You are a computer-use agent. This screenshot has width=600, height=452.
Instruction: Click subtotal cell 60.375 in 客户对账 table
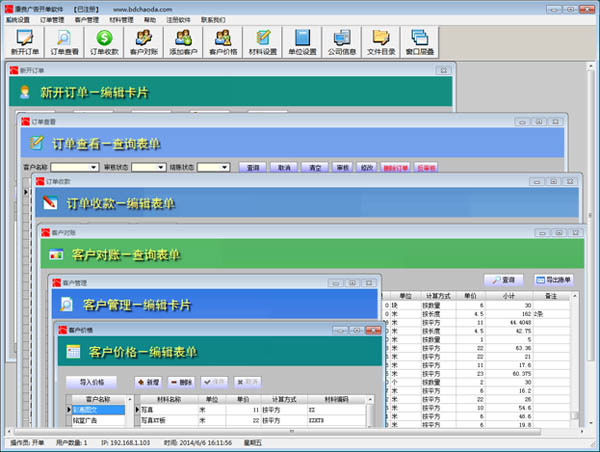[x=509, y=374]
